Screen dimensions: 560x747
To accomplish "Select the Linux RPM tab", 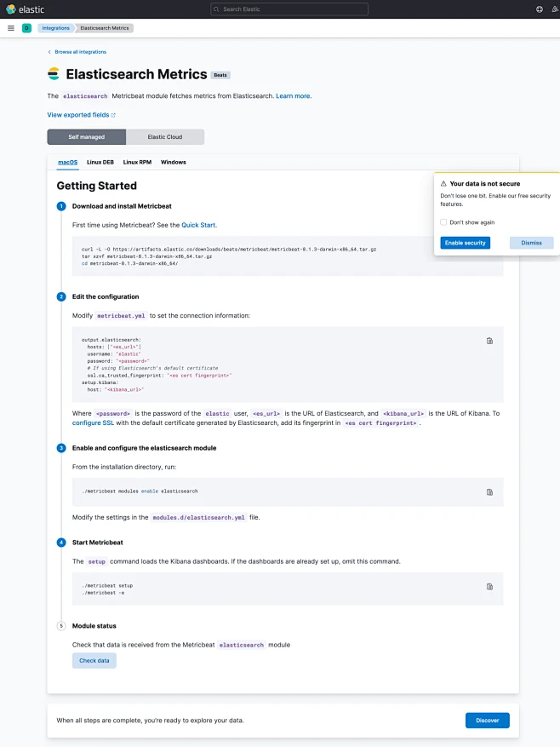I will pyautogui.click(x=137, y=162).
